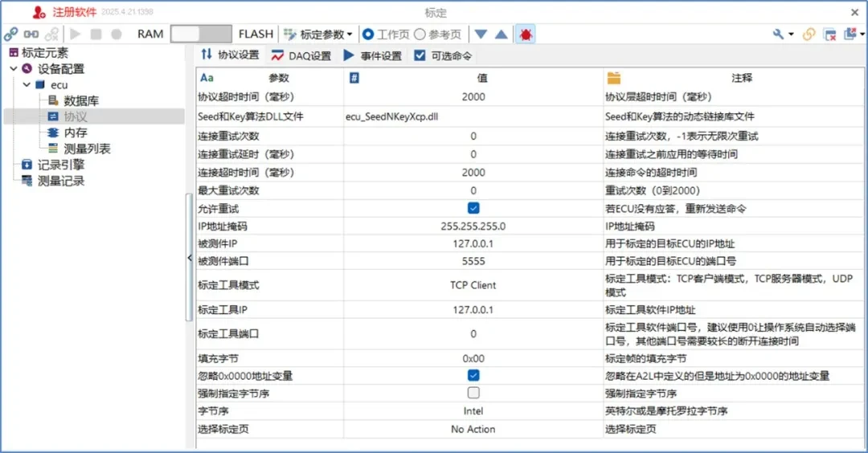Select the 参考页 radio button
868x453 pixels.
click(x=420, y=34)
